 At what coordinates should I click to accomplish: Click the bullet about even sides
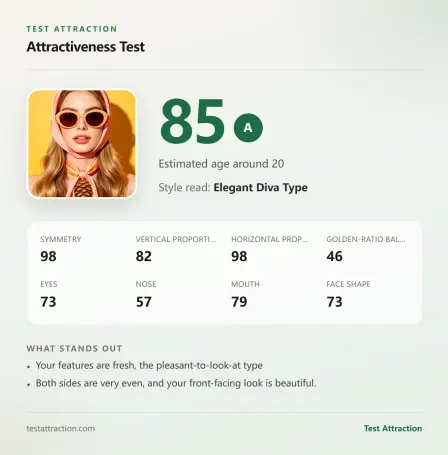pyautogui.click(x=176, y=383)
